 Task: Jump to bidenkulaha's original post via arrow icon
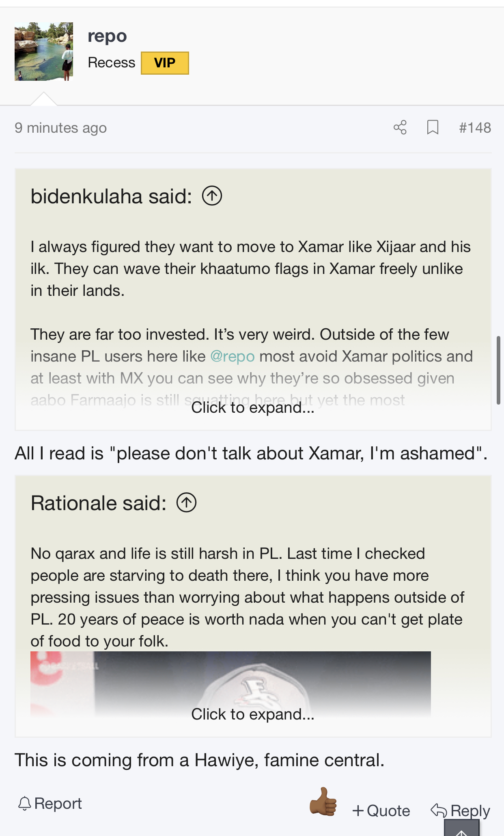(212, 196)
